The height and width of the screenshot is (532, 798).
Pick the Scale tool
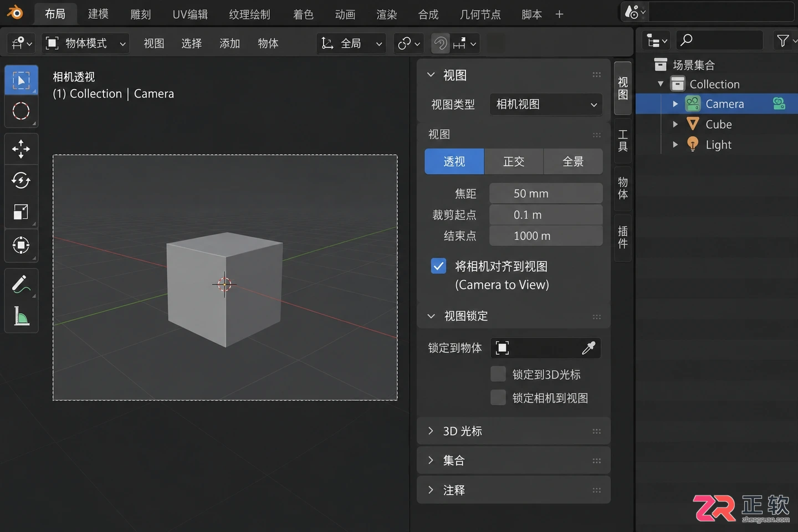coord(21,212)
